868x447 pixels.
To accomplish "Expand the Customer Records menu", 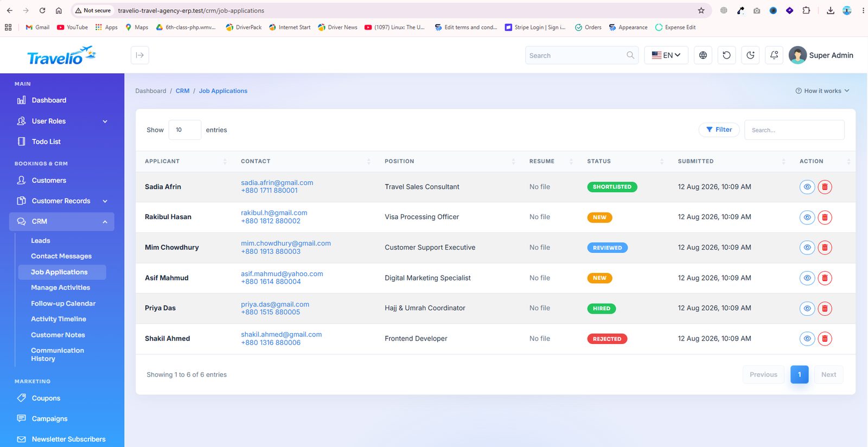I will (62, 201).
